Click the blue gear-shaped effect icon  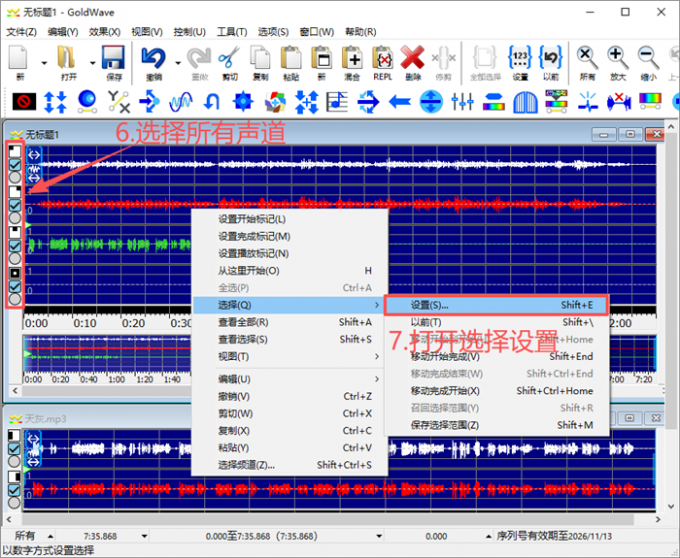coord(243,102)
